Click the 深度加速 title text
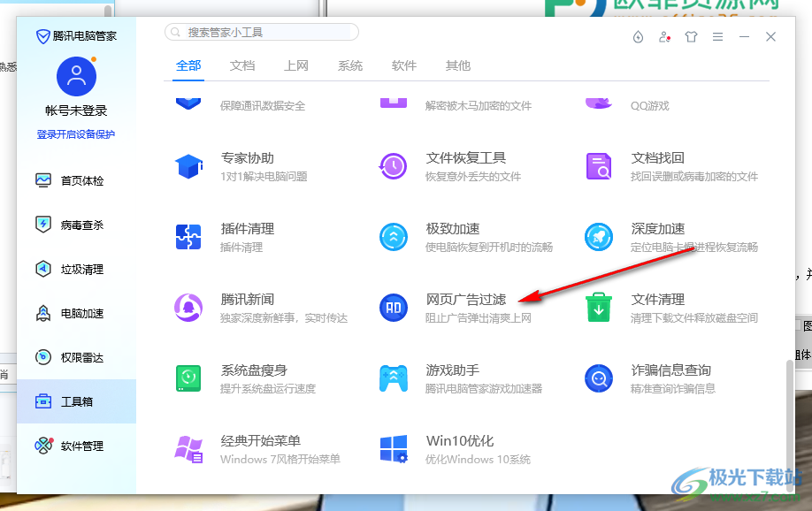 [658, 228]
